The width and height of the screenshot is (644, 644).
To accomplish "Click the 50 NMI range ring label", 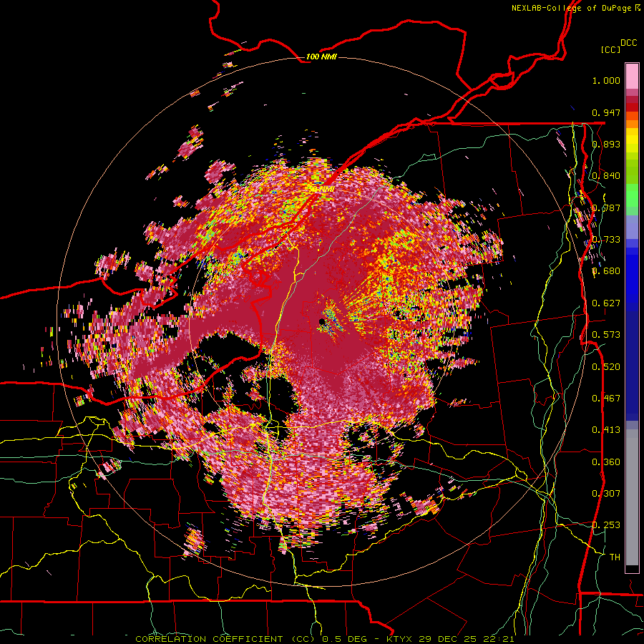I will coord(321,190).
